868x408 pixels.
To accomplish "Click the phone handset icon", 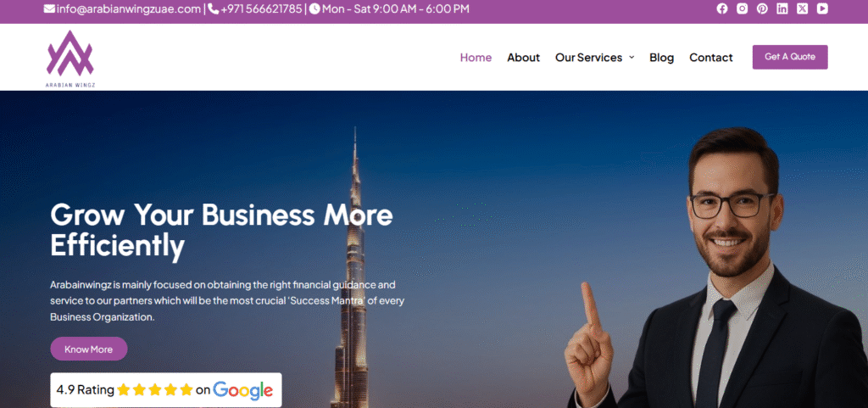I will [x=213, y=8].
